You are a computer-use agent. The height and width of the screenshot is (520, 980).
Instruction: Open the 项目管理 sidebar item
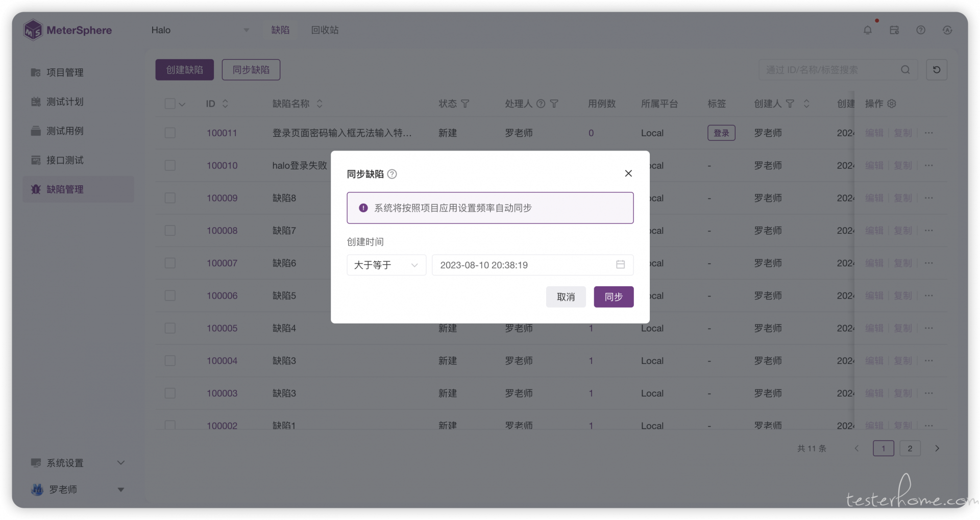click(78, 72)
